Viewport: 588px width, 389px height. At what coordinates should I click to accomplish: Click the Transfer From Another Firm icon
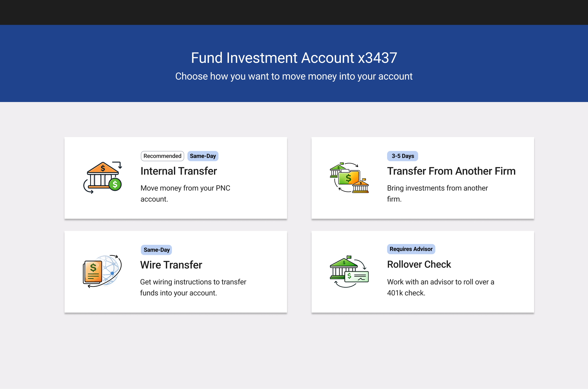(x=349, y=178)
